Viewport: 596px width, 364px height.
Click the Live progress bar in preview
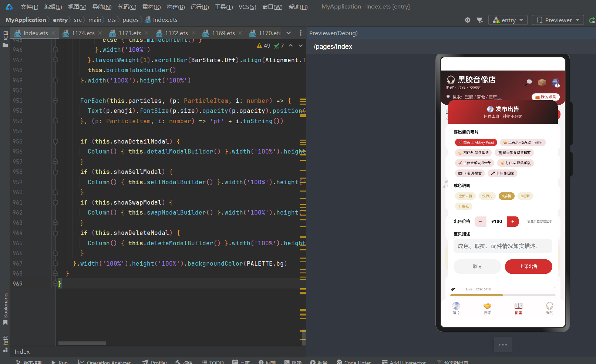503,295
